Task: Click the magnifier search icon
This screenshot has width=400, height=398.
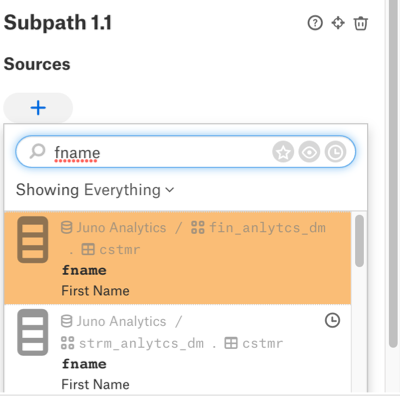Action: 37,152
